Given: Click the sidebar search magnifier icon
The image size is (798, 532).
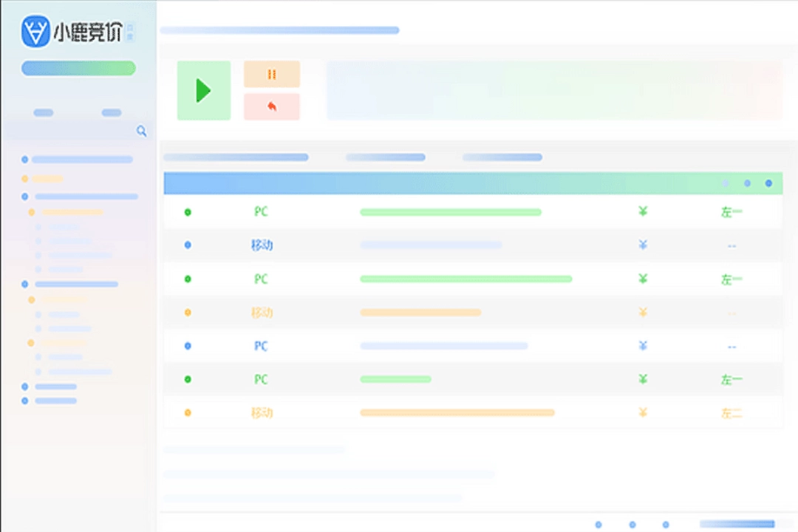Looking at the screenshot, I should pyautogui.click(x=141, y=131).
